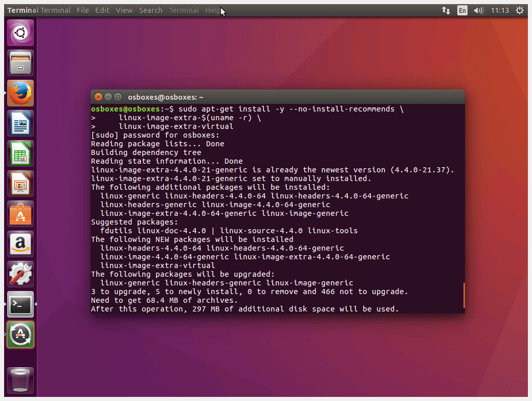This screenshot has height=401, width=532.
Task: Open LibreOffice Impress from launcher
Action: pos(20,184)
